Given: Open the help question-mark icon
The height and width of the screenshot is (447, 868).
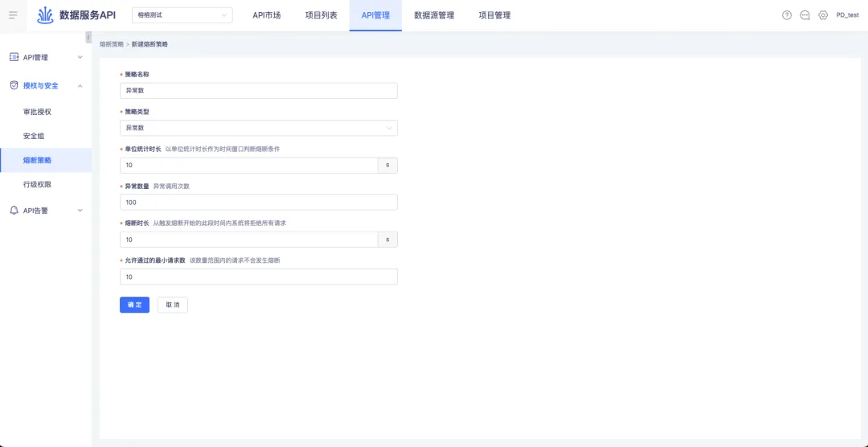Looking at the screenshot, I should tap(787, 15).
